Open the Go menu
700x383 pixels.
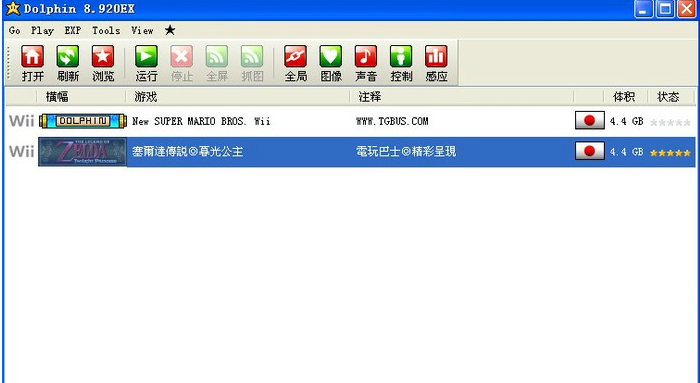tap(15, 30)
